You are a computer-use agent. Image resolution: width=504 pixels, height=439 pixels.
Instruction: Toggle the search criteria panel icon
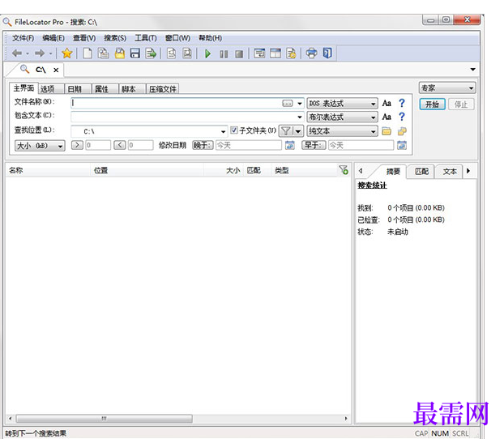pos(260,53)
